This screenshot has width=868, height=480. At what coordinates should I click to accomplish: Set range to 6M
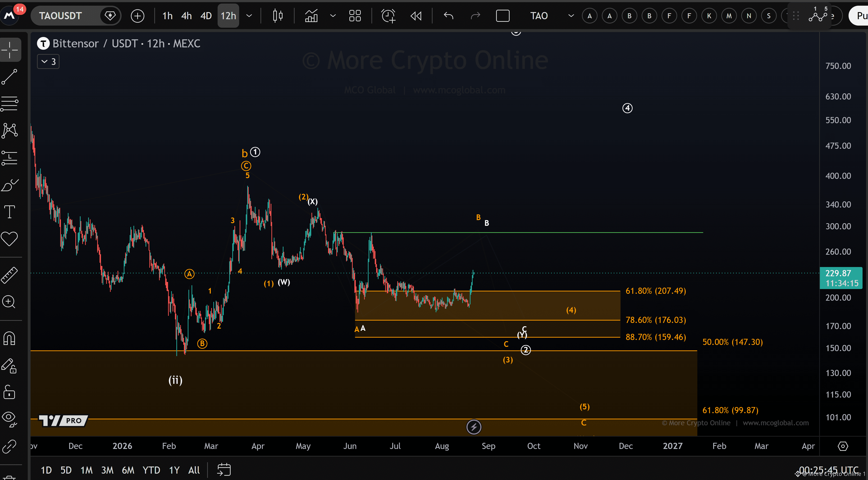128,470
